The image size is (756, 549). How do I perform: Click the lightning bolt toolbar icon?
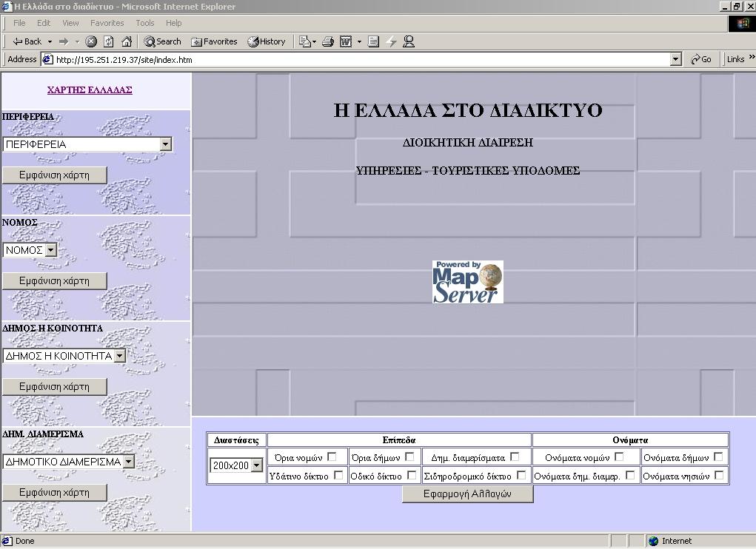point(392,41)
